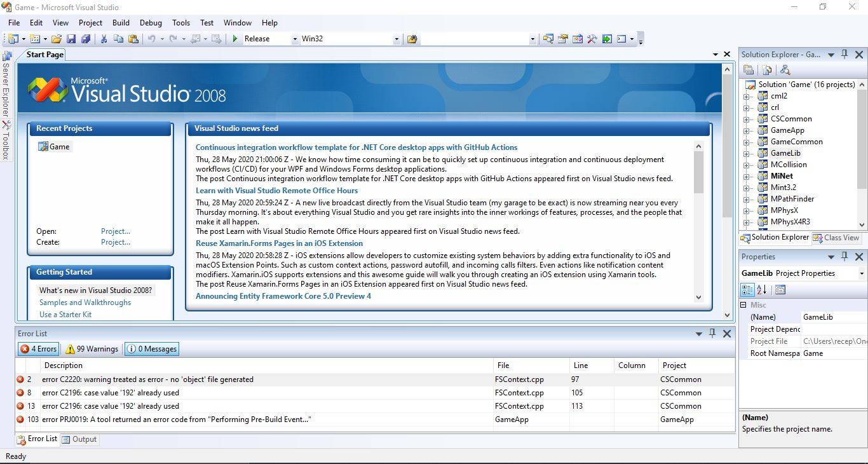
Task: Toggle auto-hide pin on Error List
Action: [712, 333]
